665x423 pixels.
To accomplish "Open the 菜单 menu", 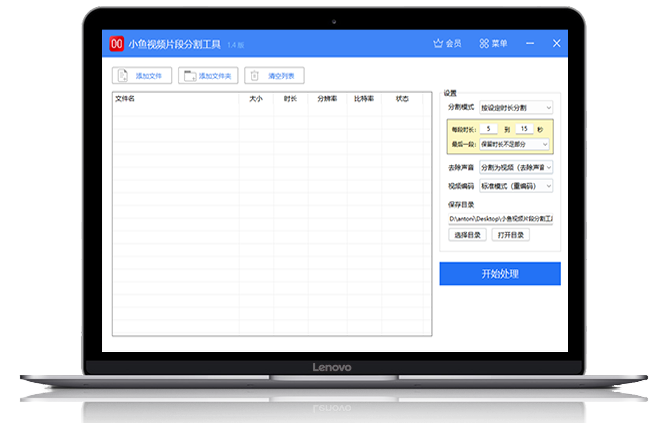I will (493, 43).
